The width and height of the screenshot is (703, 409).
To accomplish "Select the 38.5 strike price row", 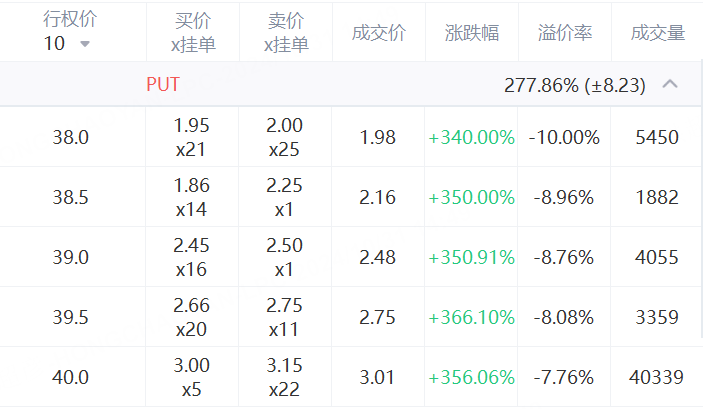I will coord(71,197).
